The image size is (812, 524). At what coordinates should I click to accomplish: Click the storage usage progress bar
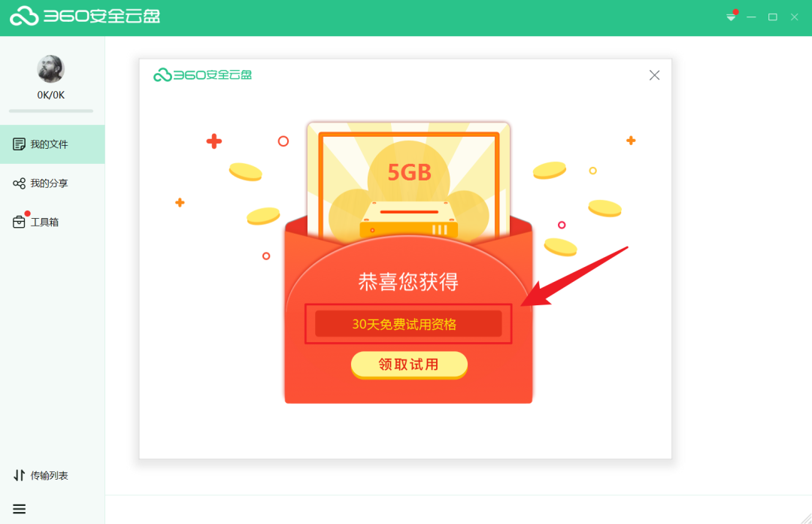(x=51, y=111)
